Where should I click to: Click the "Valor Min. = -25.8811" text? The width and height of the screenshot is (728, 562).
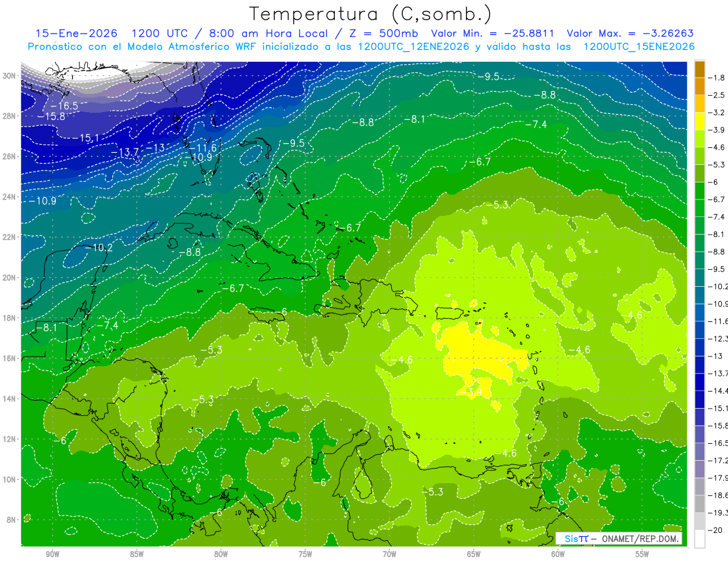tap(494, 33)
